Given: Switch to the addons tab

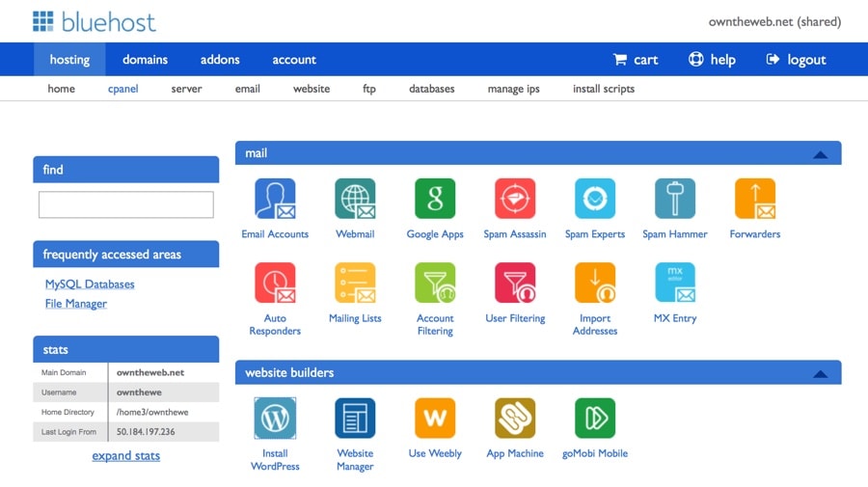Looking at the screenshot, I should [220, 59].
